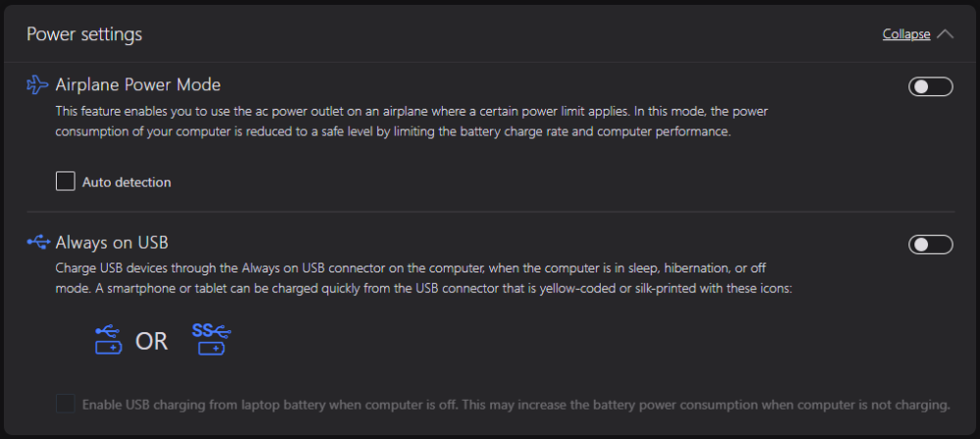Collapse the Power settings section via Collapse link
The height and width of the screenshot is (439, 980).
click(x=906, y=34)
